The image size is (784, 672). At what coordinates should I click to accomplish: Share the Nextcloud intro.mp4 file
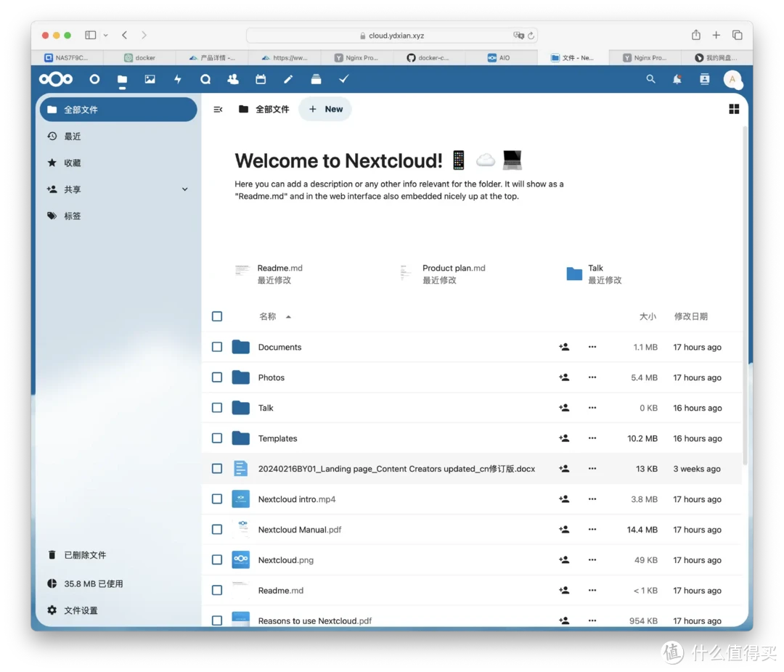coord(564,499)
